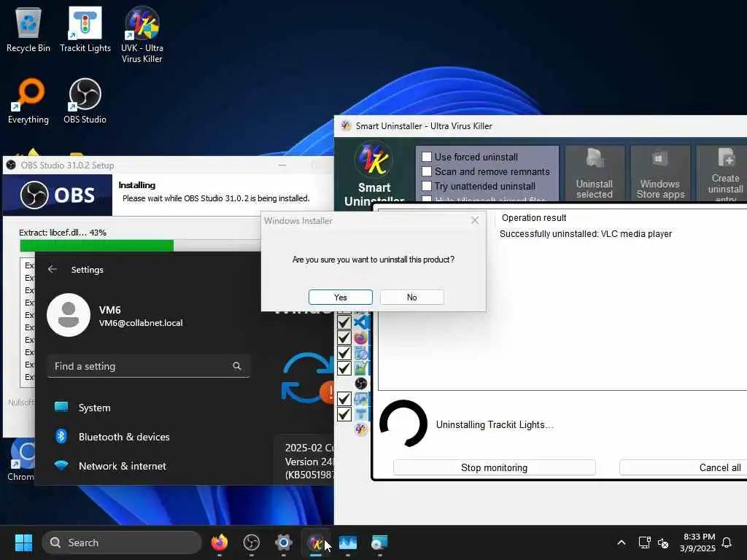Select the OBS Studio icon in uninstaller list
Image resolution: width=747 pixels, height=560 pixels.
pyautogui.click(x=361, y=384)
